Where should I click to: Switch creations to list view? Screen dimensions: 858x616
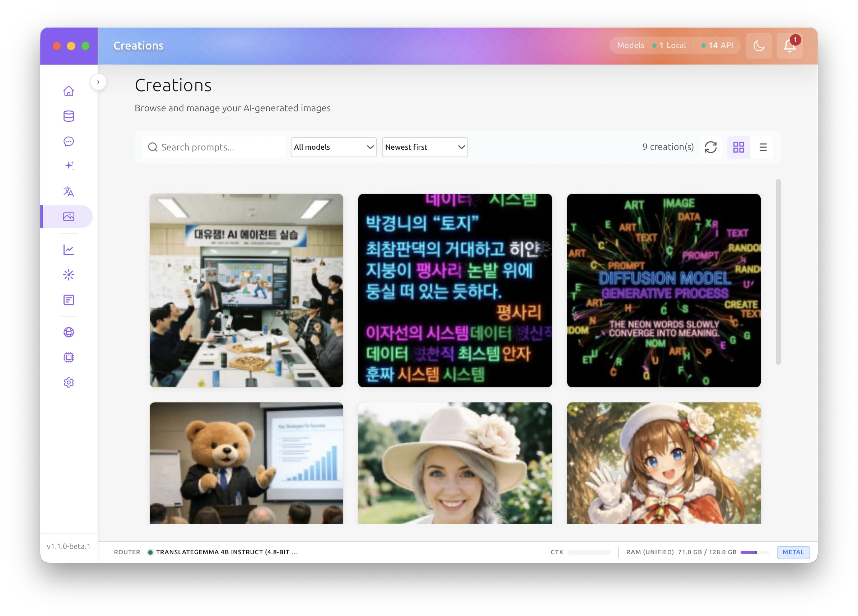coord(763,147)
